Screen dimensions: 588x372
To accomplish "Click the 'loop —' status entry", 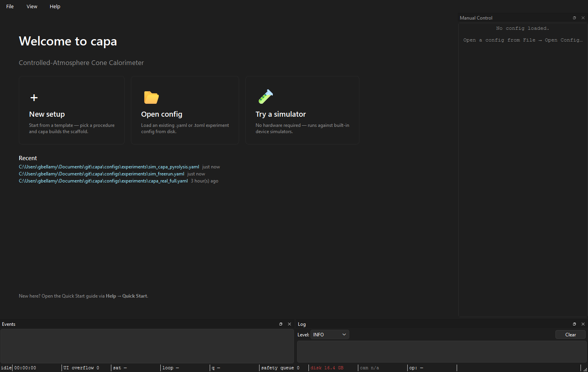I will (x=171, y=368).
